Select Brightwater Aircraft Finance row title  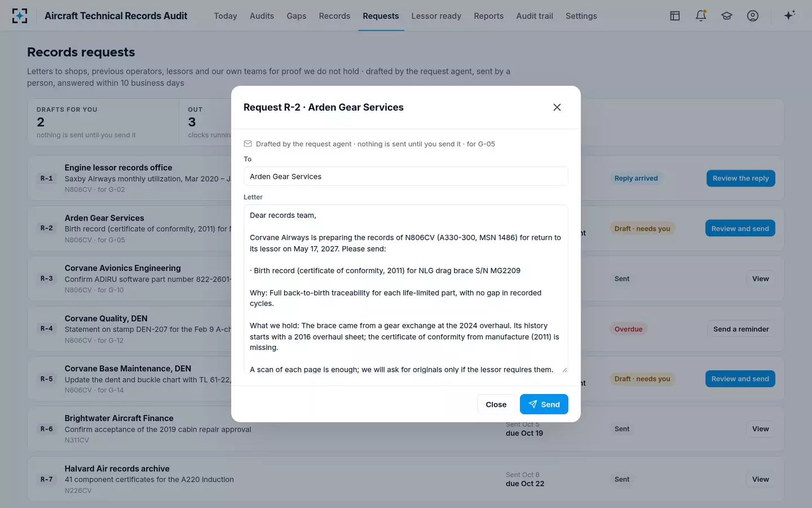(119, 418)
